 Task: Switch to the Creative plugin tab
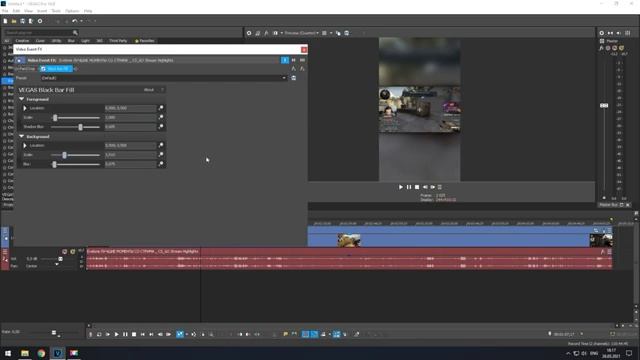coord(22,41)
